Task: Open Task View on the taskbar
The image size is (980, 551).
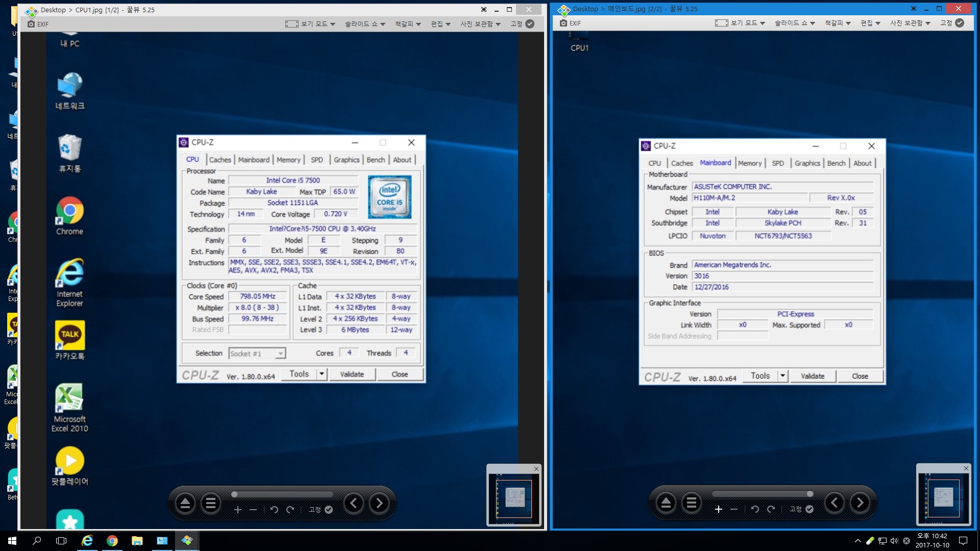Action: 61,541
